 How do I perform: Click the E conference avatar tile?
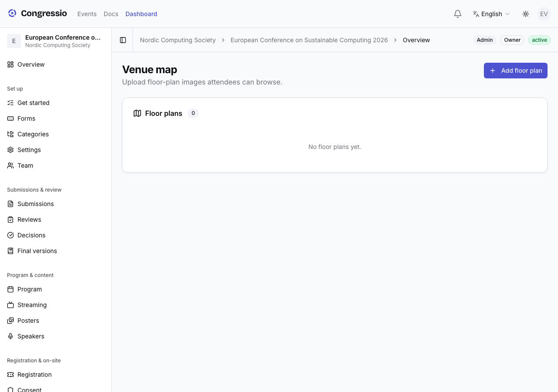pos(14,41)
